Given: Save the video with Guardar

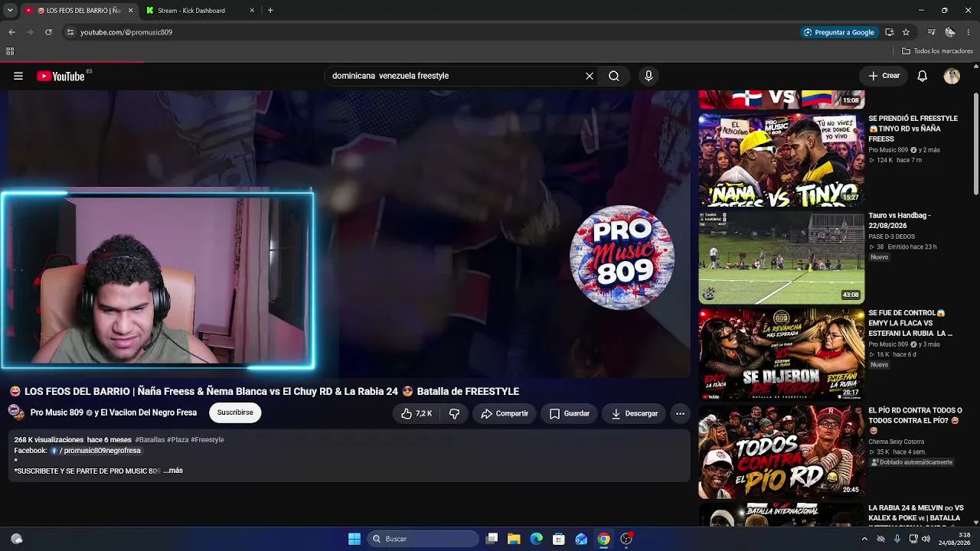Looking at the screenshot, I should (570, 413).
